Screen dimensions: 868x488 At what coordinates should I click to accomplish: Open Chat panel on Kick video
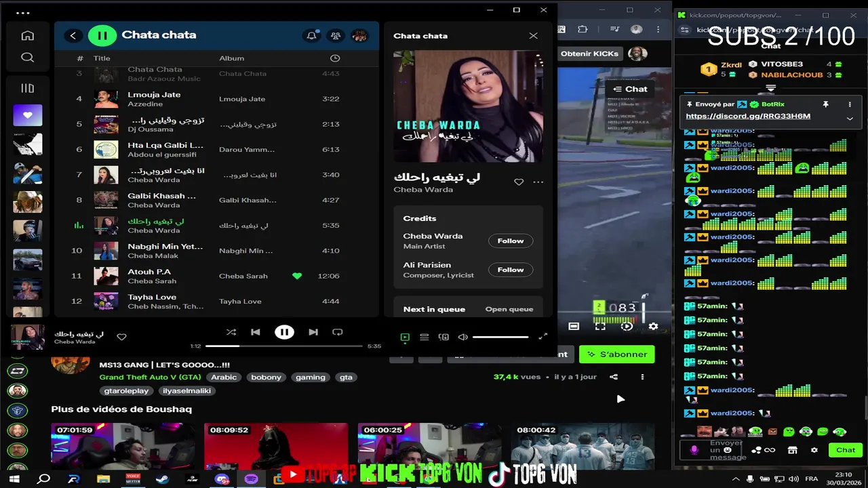coord(630,89)
